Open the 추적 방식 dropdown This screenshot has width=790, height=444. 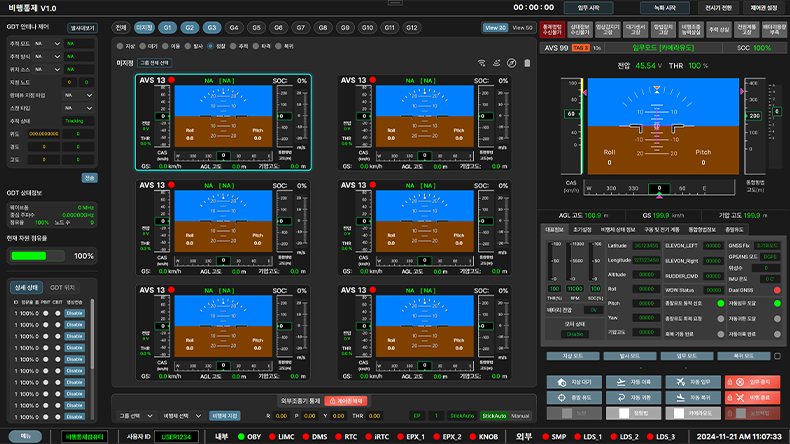pos(48,56)
